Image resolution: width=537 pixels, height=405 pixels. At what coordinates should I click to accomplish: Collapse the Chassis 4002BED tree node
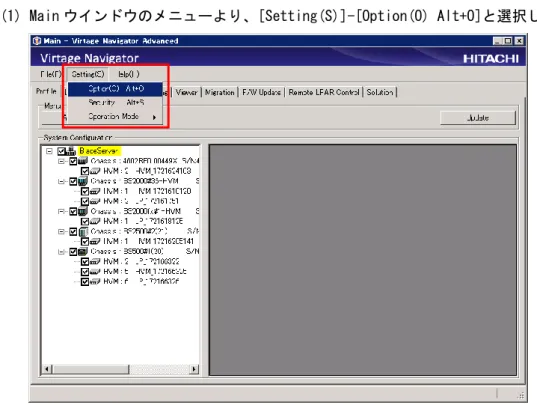point(61,161)
